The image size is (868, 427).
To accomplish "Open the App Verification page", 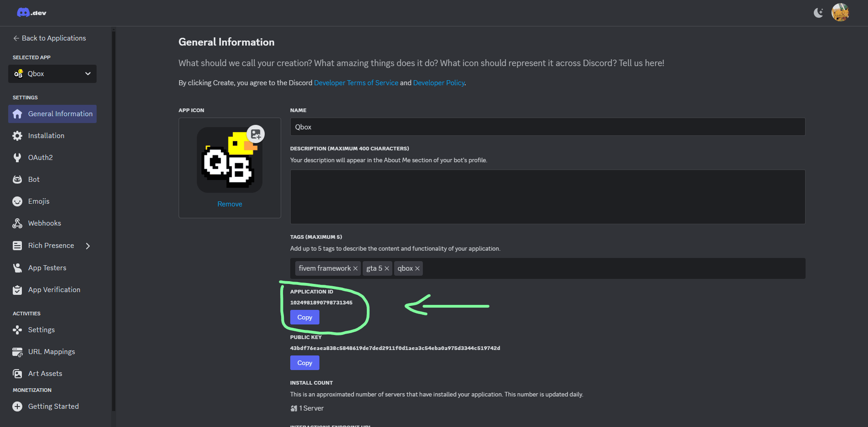I will coord(54,289).
